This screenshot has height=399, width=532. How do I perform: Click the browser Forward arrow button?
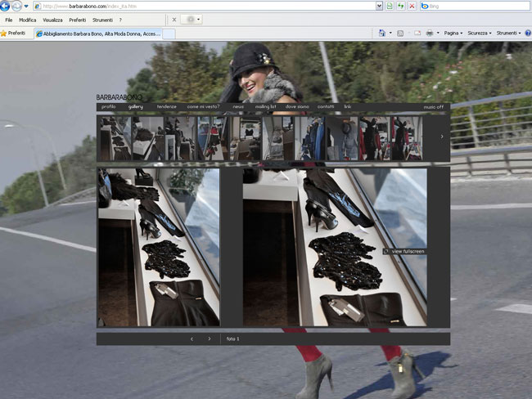[16, 6]
